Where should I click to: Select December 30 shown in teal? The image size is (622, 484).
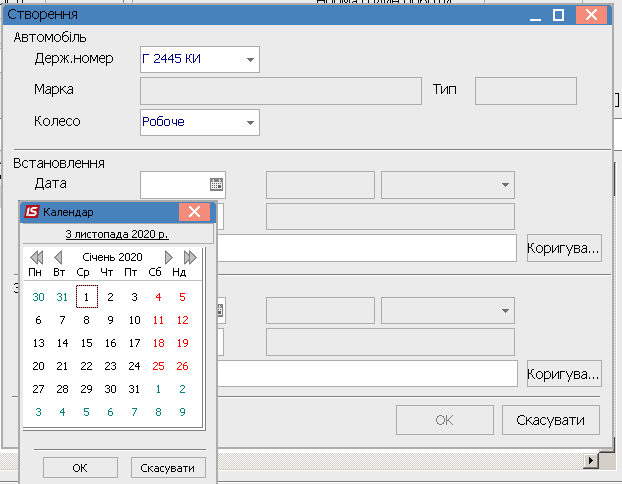(38, 297)
